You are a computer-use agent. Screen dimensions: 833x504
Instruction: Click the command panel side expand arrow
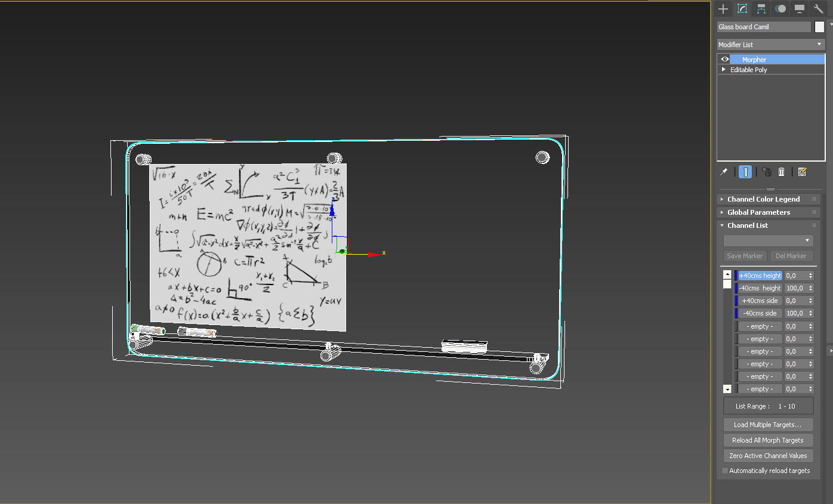click(x=830, y=351)
